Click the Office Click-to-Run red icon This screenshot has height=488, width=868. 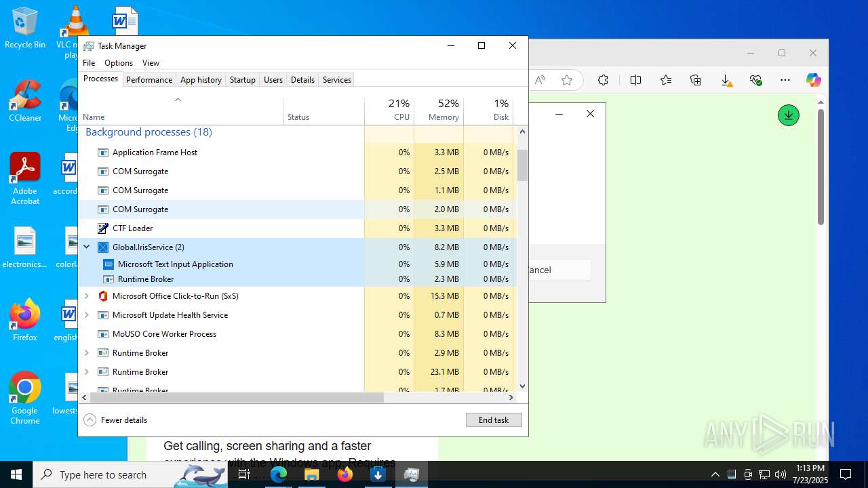point(103,296)
